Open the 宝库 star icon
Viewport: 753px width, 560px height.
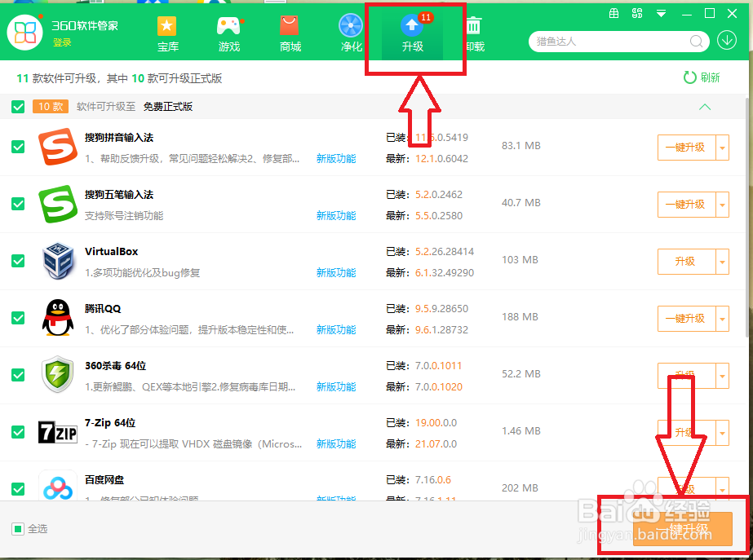pyautogui.click(x=166, y=26)
